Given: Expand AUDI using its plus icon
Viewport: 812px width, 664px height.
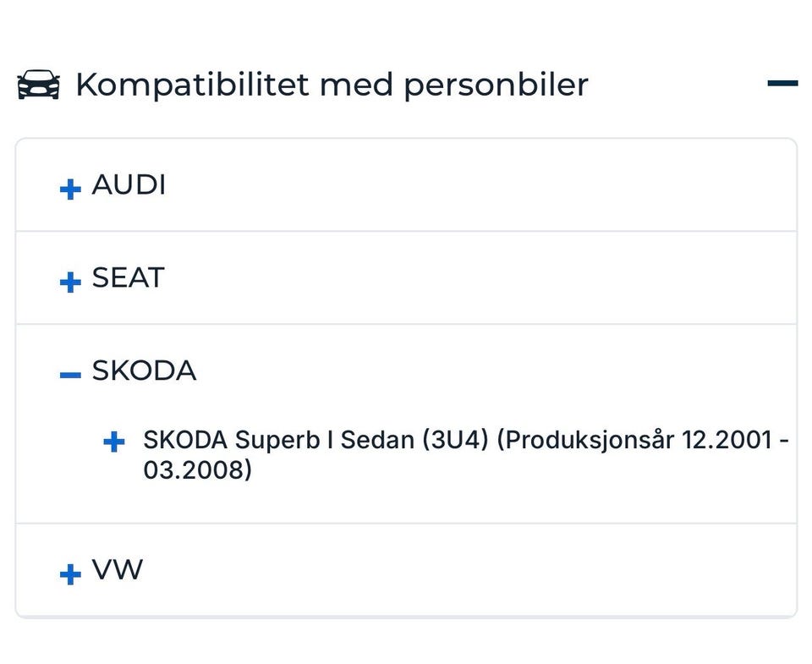Looking at the screenshot, I should pos(70,189).
